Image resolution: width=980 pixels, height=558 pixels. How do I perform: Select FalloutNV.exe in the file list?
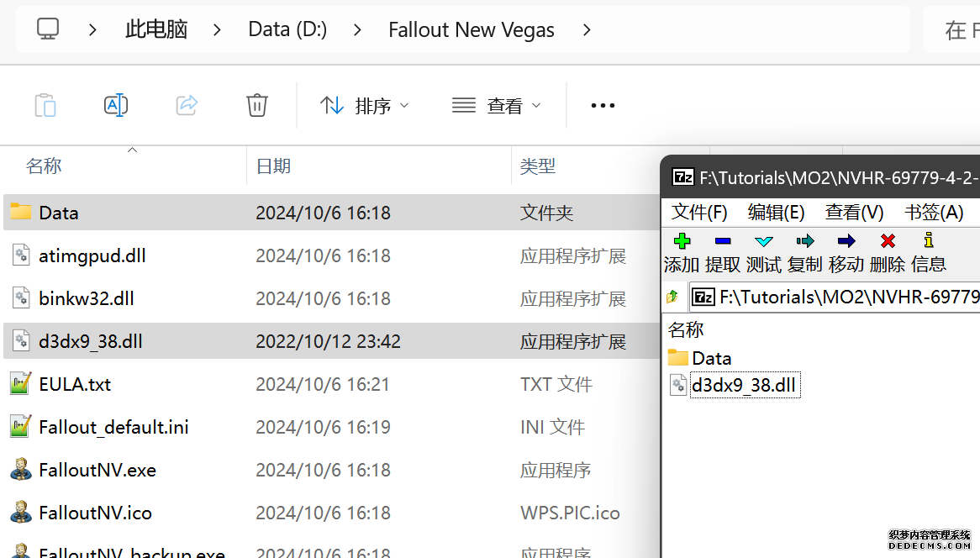pos(97,470)
